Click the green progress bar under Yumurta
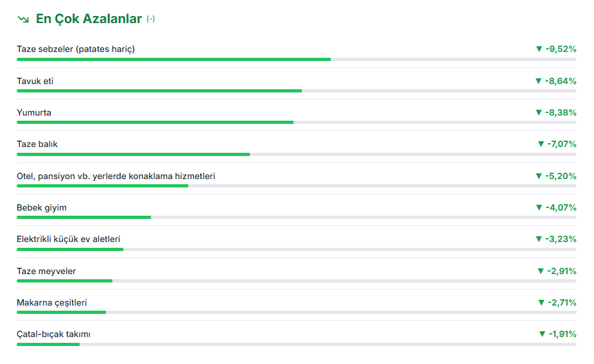Image resolution: width=594 pixels, height=364 pixels. [x=155, y=122]
